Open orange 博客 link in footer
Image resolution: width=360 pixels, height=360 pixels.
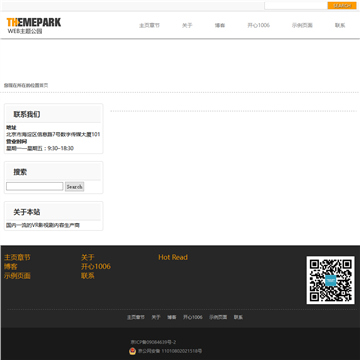click(x=11, y=267)
